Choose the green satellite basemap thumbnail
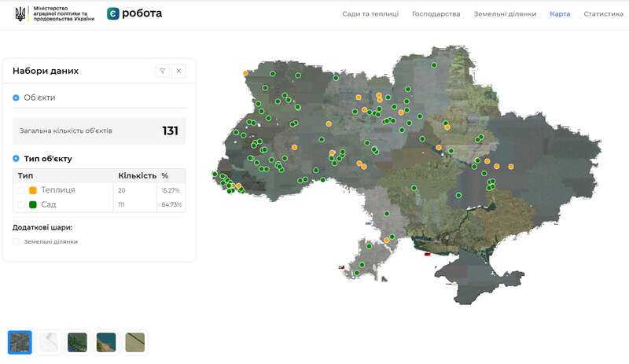 [x=77, y=342]
